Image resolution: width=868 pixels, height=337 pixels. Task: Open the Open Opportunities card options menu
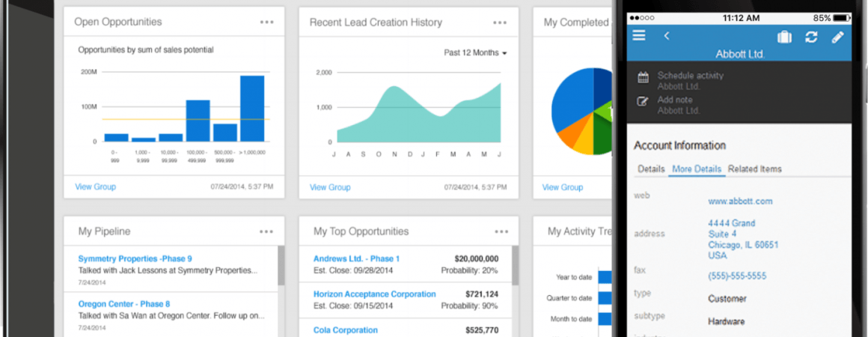click(267, 22)
